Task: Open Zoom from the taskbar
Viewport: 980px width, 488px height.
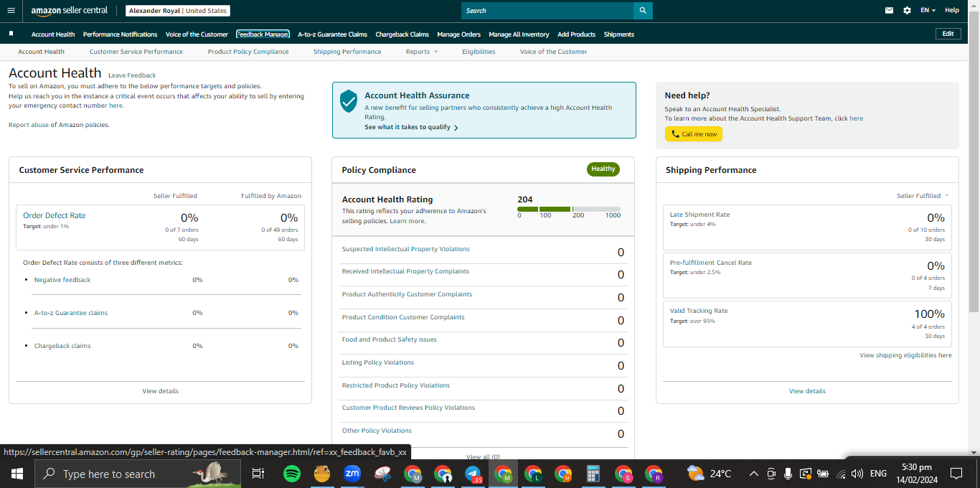Action: click(352, 474)
